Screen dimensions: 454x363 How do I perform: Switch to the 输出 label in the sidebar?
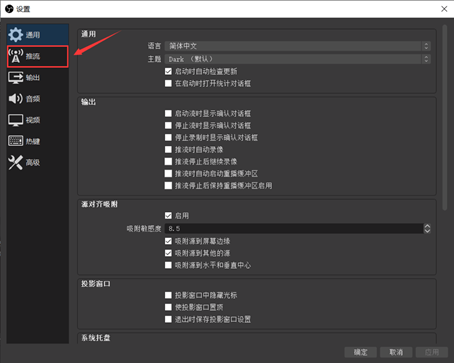click(33, 78)
